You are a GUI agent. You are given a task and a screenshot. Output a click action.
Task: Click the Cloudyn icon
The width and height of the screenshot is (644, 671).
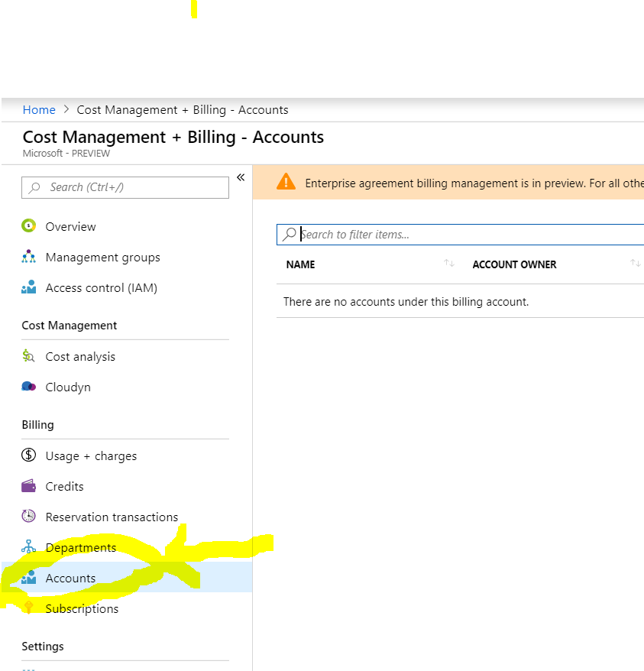(x=29, y=387)
